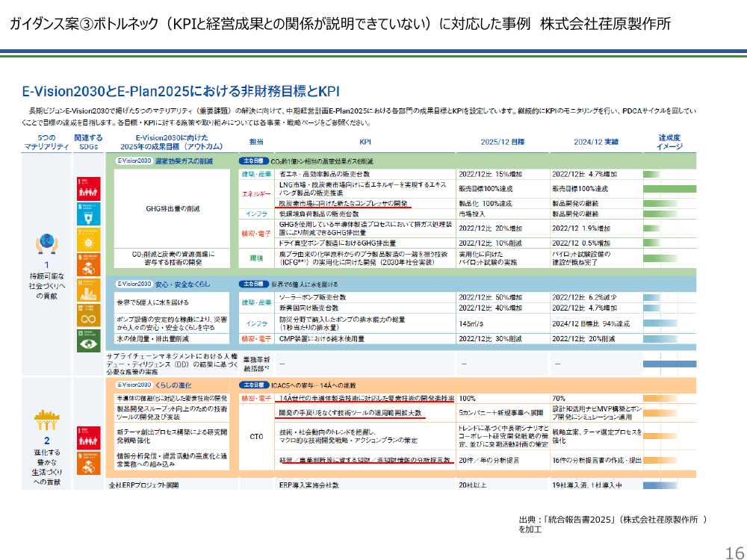Click the SDG 11 sustainable cities icon
The width and height of the screenshot is (747, 560).
click(89, 290)
